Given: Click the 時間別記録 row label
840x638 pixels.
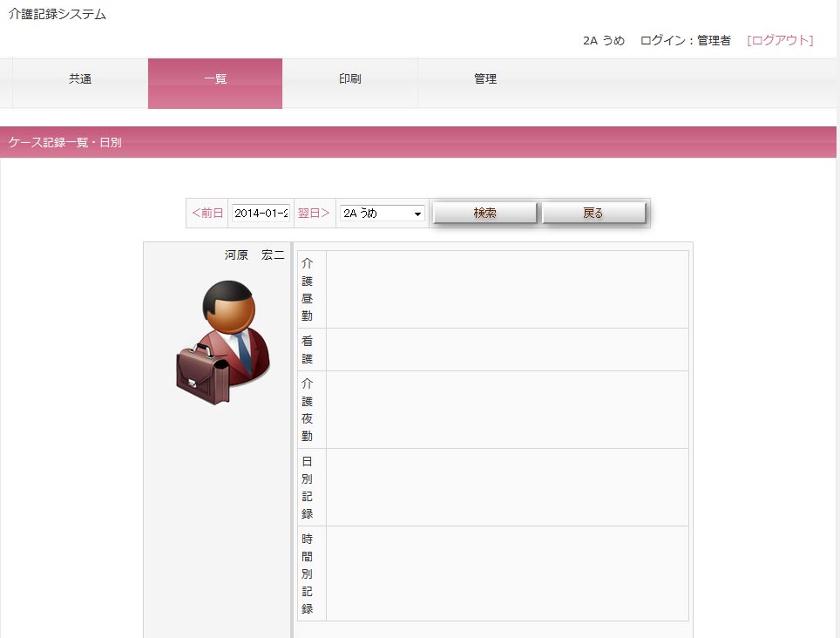Looking at the screenshot, I should [308, 574].
